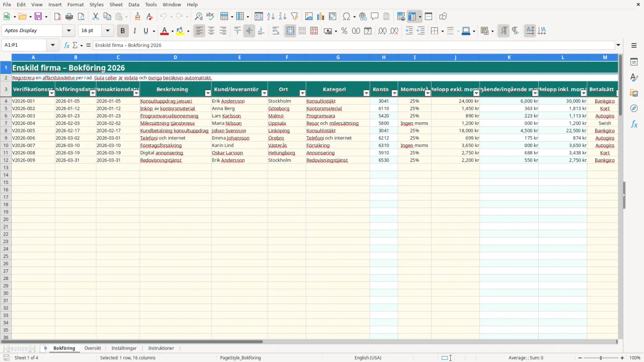
Task: Click Sheet 1 of 4 status text
Action: [x=26, y=358]
